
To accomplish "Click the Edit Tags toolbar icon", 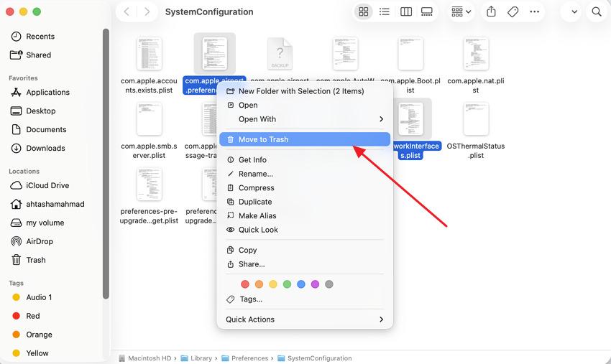I will 513,11.
